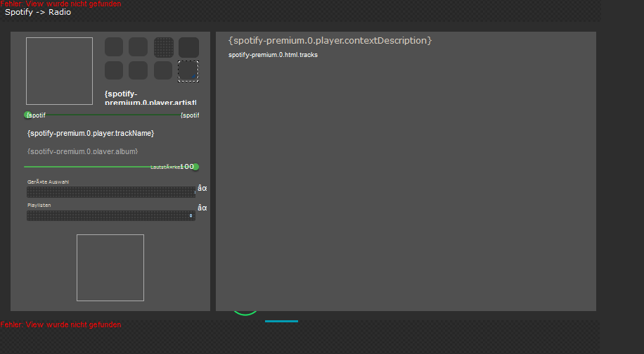Screen dimensions: 644x354
Task: Open the Geräte Auswahl dropdown
Action: pos(110,192)
